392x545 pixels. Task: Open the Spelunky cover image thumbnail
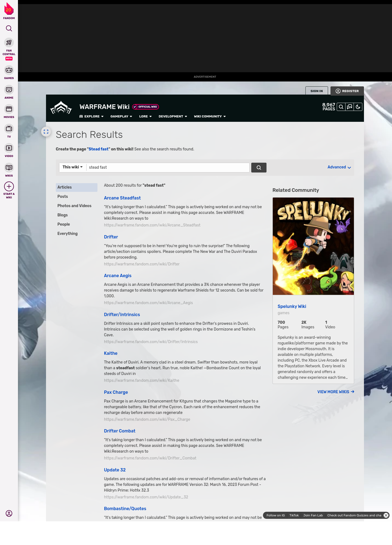coord(313,246)
